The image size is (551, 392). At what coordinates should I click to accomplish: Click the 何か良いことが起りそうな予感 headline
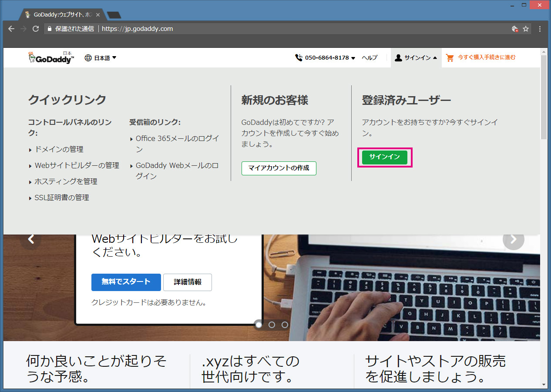(96, 369)
